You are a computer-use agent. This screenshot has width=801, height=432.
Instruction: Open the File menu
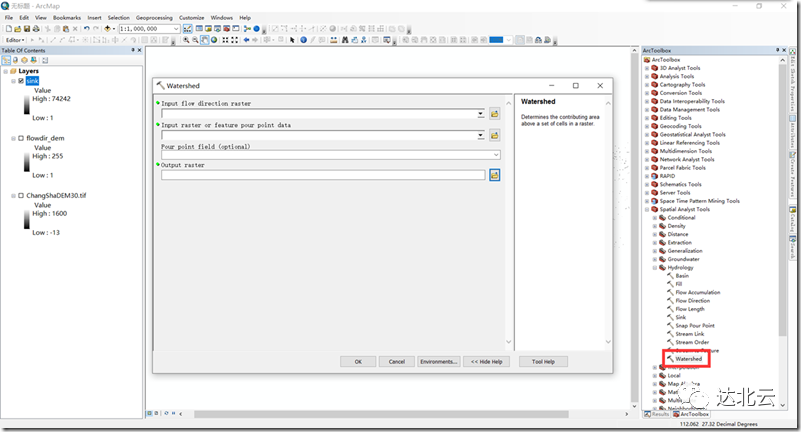pyautogui.click(x=9, y=17)
